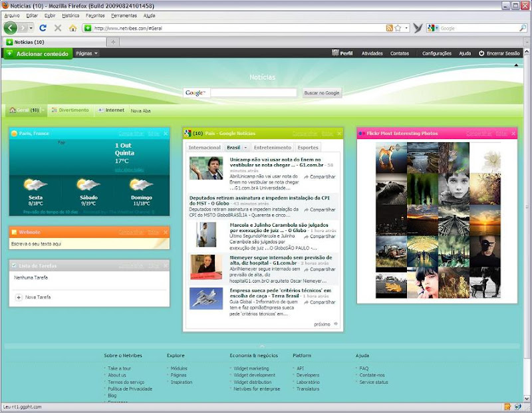Go to the browser Home page icon
532x413 pixels.
coord(72,28)
